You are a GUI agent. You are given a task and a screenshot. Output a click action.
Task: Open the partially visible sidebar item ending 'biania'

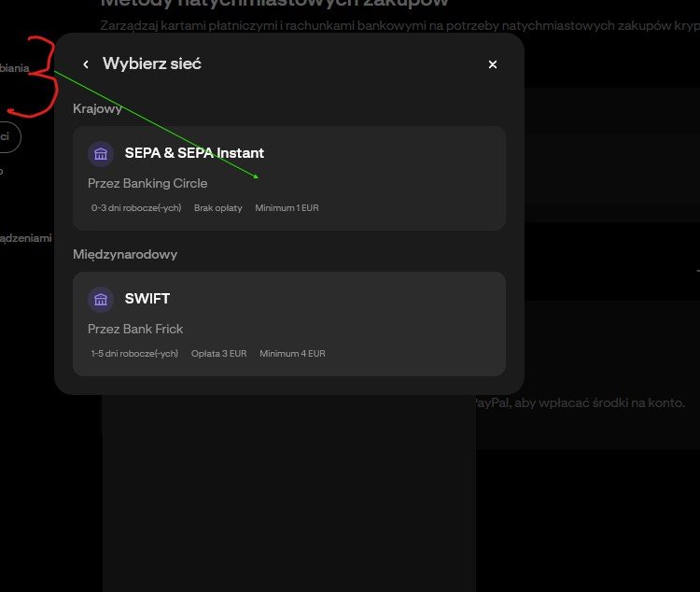[x=14, y=68]
